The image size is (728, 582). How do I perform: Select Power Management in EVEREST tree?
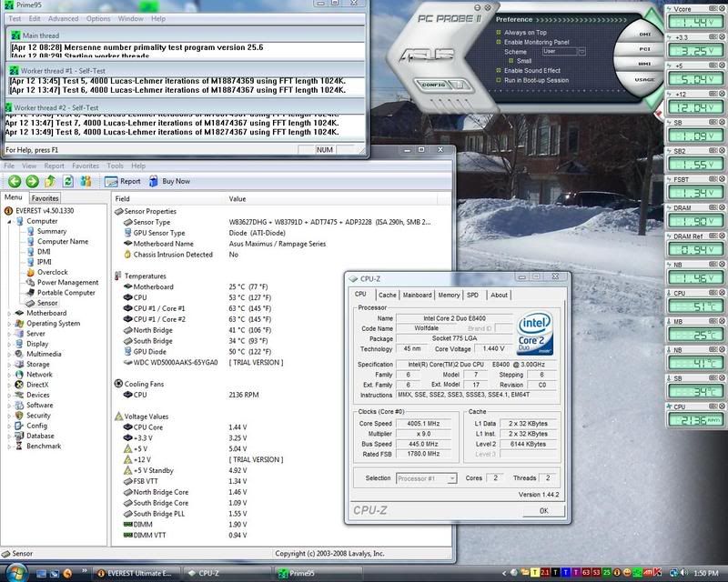tap(62, 282)
